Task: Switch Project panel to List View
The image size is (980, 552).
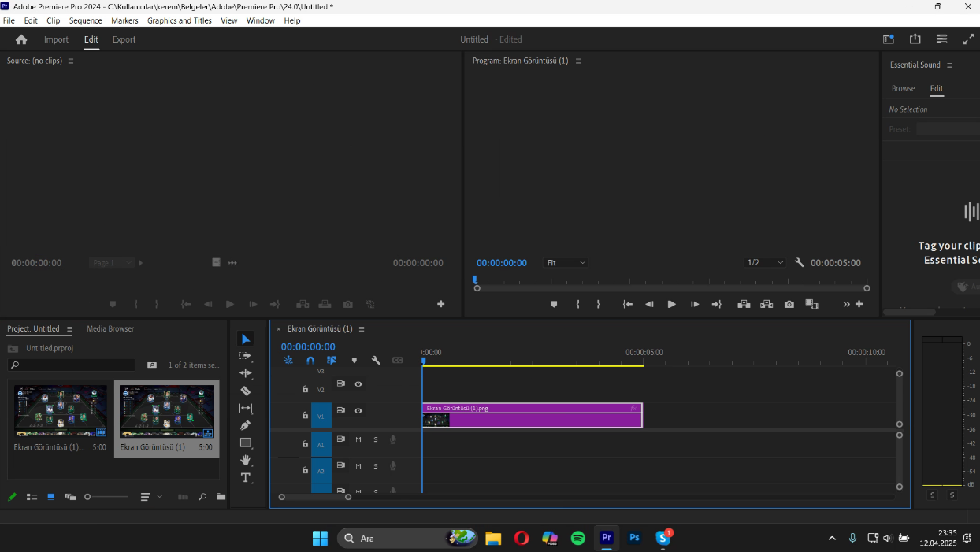Action: click(32, 497)
